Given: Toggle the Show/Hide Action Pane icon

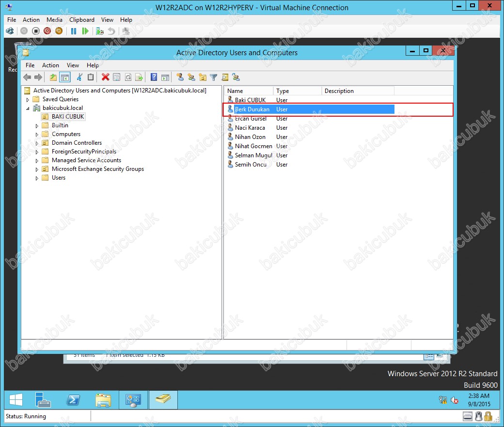Looking at the screenshot, I should [165, 77].
